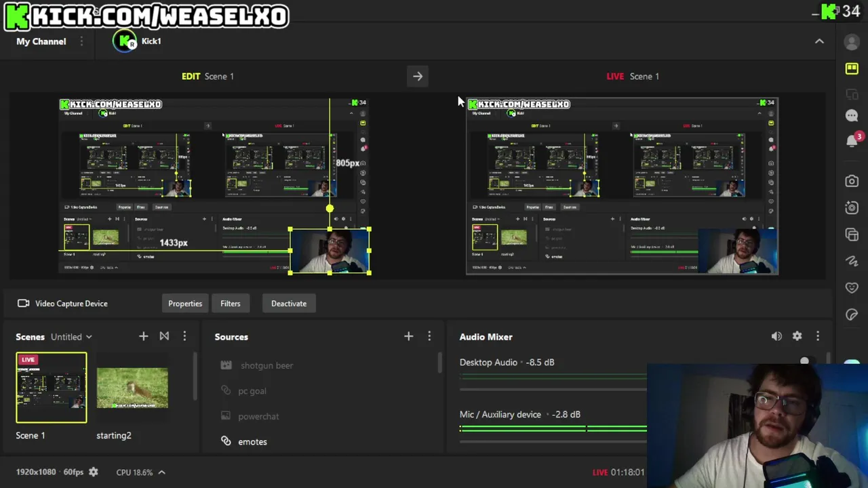Push the edit scene live with the arrow
The image size is (868, 488).
(x=418, y=77)
